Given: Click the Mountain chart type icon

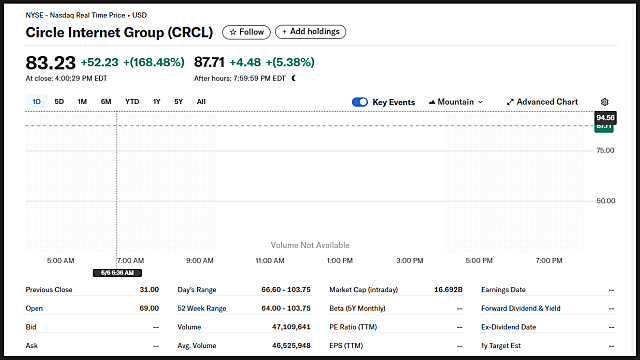Looking at the screenshot, I should point(432,102).
